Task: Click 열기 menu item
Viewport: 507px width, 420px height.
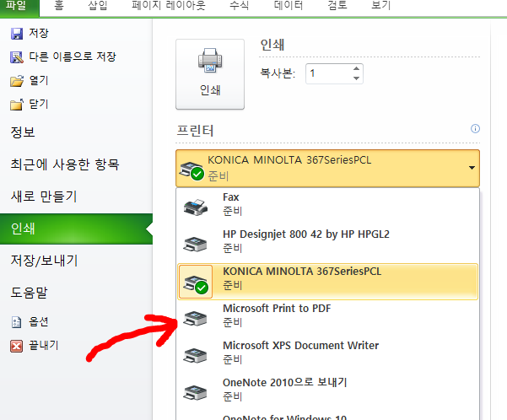Action: pyautogui.click(x=39, y=80)
